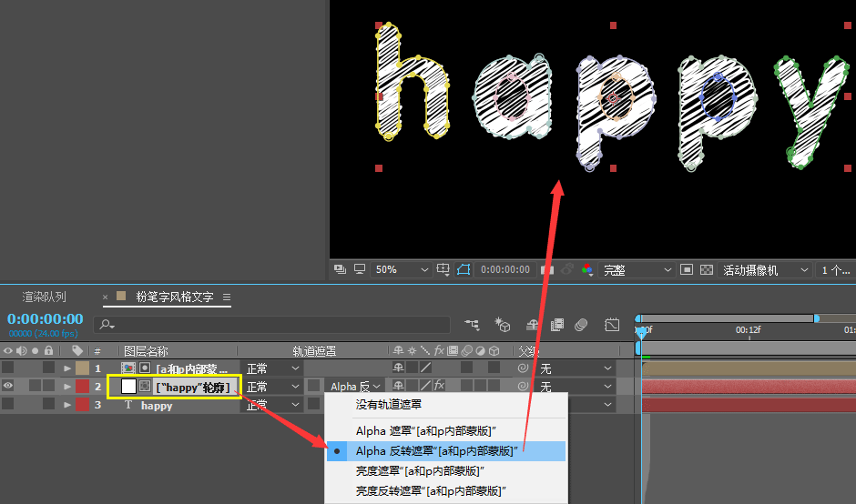Screen dimensions: 856x504
Task: Enable motion blur icon in timeline toolbar
Action: [582, 325]
